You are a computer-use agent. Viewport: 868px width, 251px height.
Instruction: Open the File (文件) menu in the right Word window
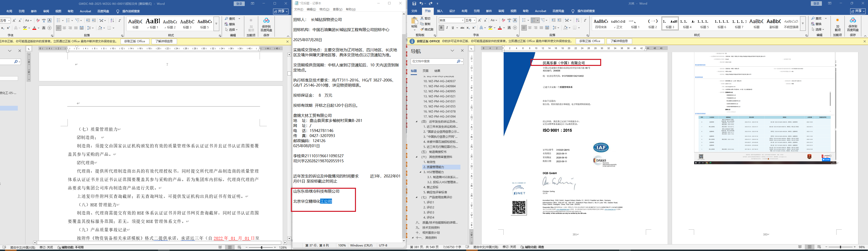(414, 11)
